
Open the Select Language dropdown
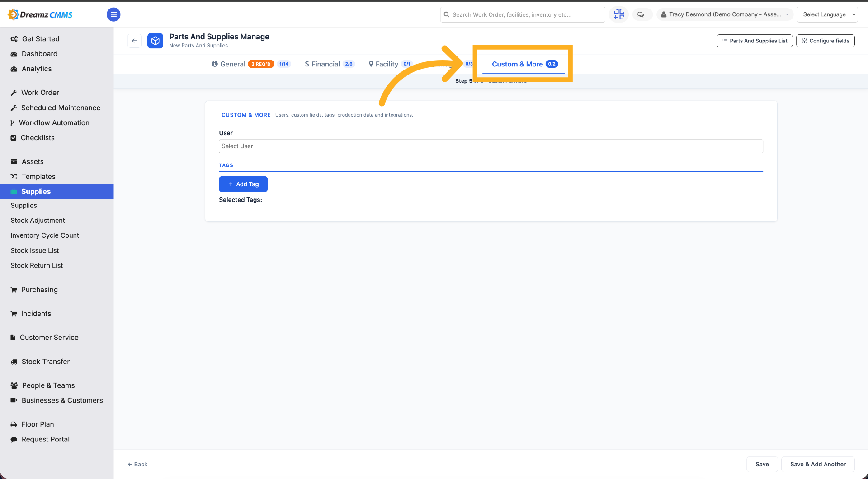(827, 14)
